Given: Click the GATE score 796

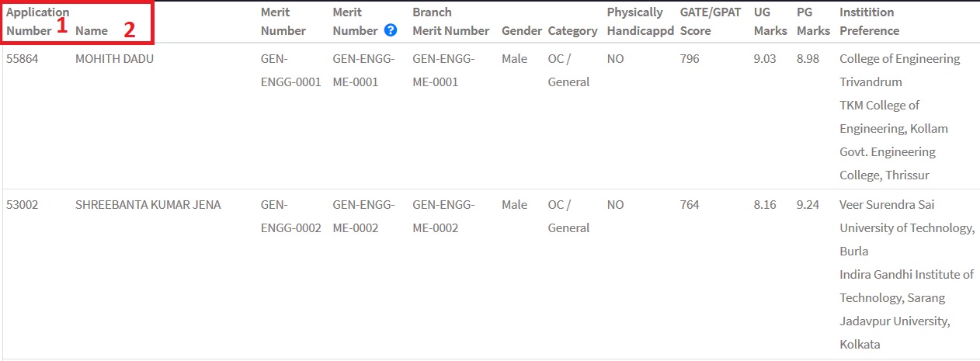Looking at the screenshot, I should (689, 59).
